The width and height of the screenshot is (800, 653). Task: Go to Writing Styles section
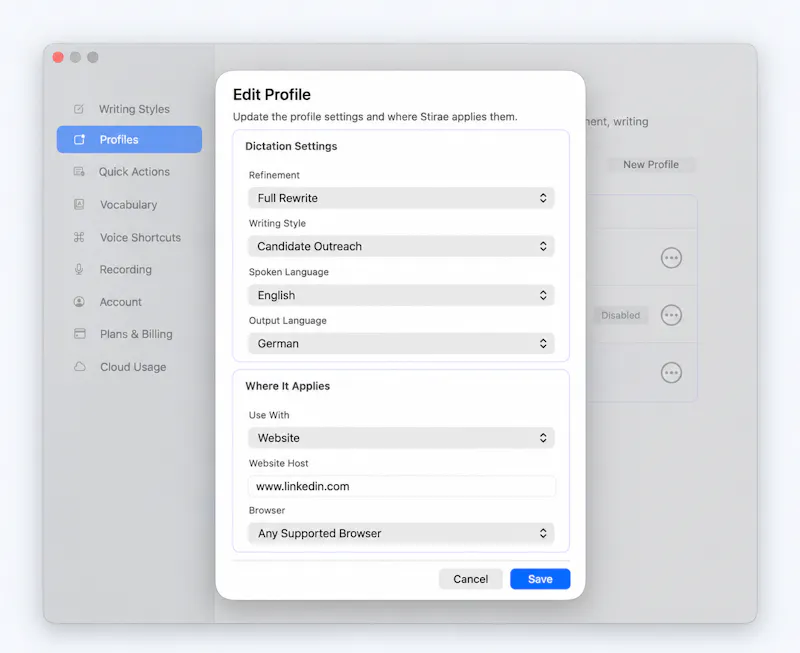click(130, 109)
